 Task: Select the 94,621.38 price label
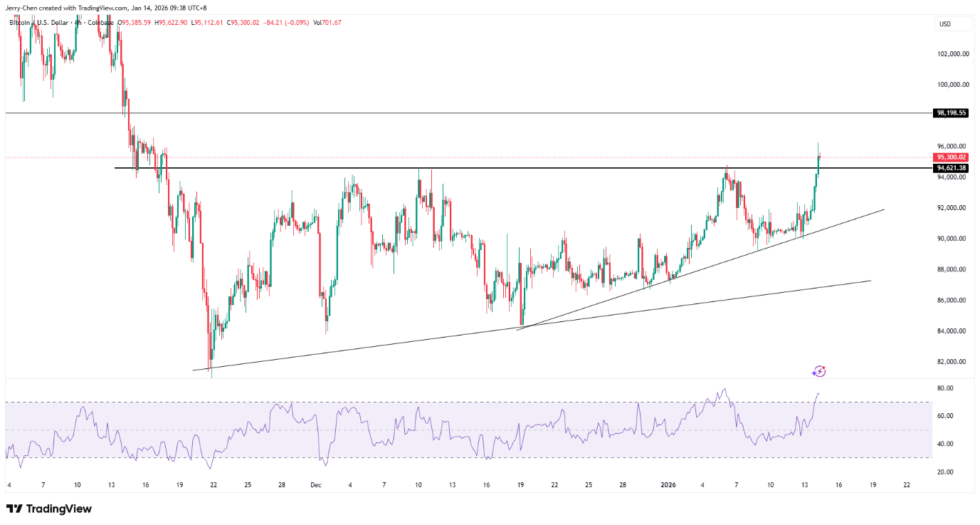pyautogui.click(x=951, y=168)
